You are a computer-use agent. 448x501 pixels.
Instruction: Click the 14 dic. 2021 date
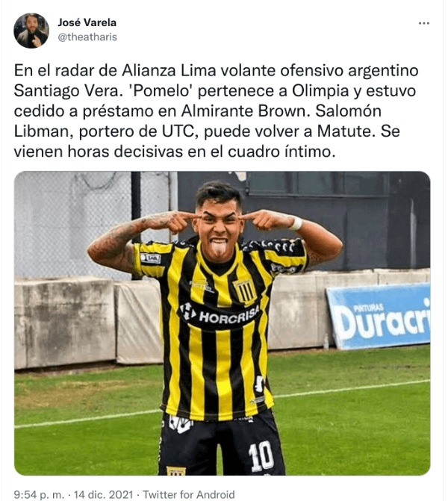(x=103, y=494)
